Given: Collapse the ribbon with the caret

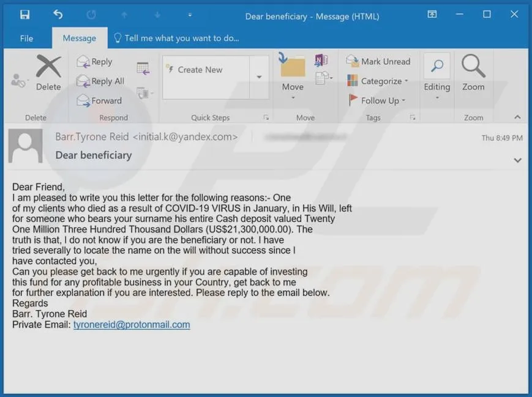Looking at the screenshot, I should (517, 117).
